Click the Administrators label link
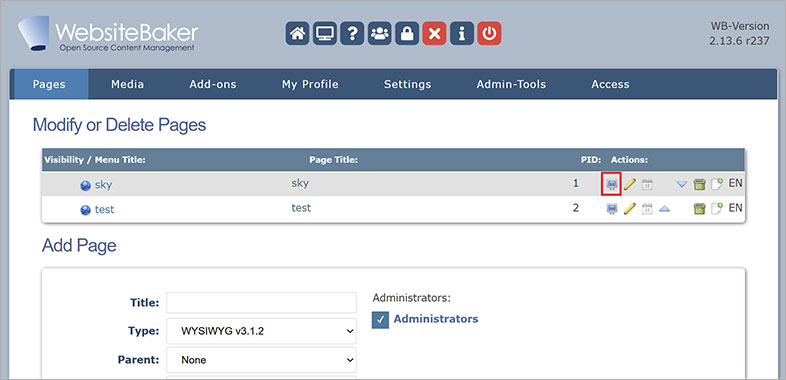 436,318
